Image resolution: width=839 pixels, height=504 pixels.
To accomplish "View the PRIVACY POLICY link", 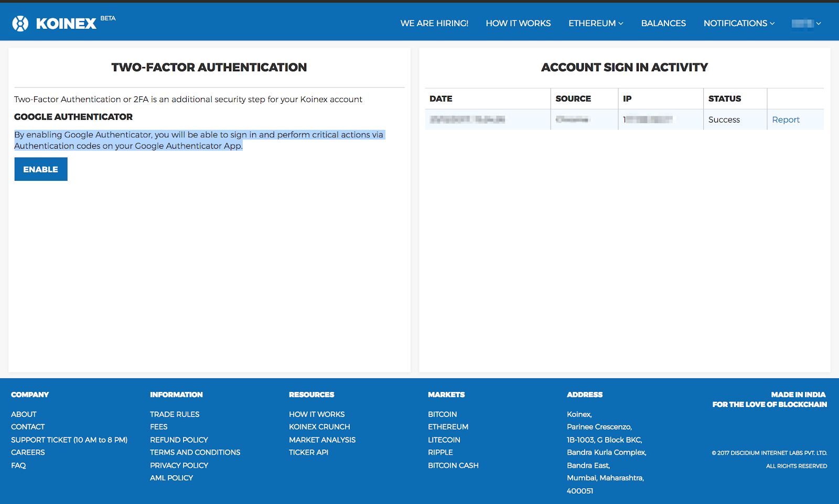I will click(179, 466).
